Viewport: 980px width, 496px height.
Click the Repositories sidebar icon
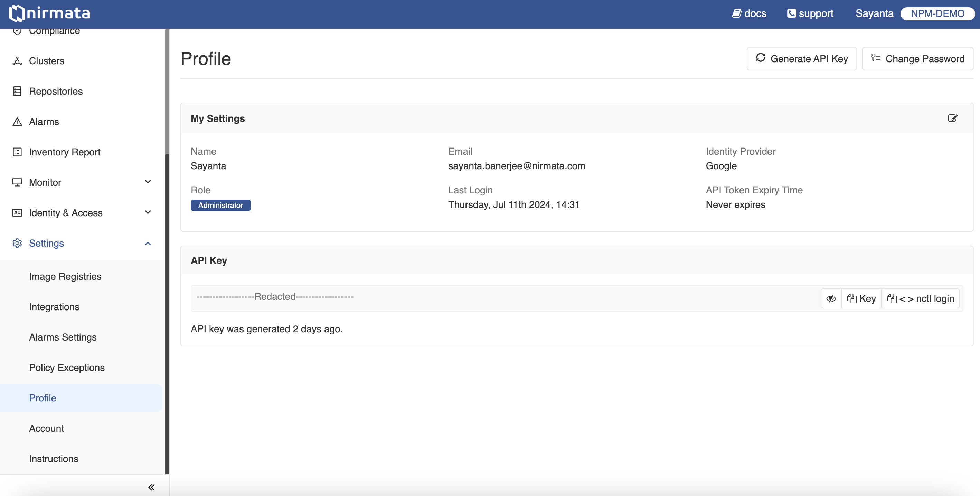click(x=17, y=91)
